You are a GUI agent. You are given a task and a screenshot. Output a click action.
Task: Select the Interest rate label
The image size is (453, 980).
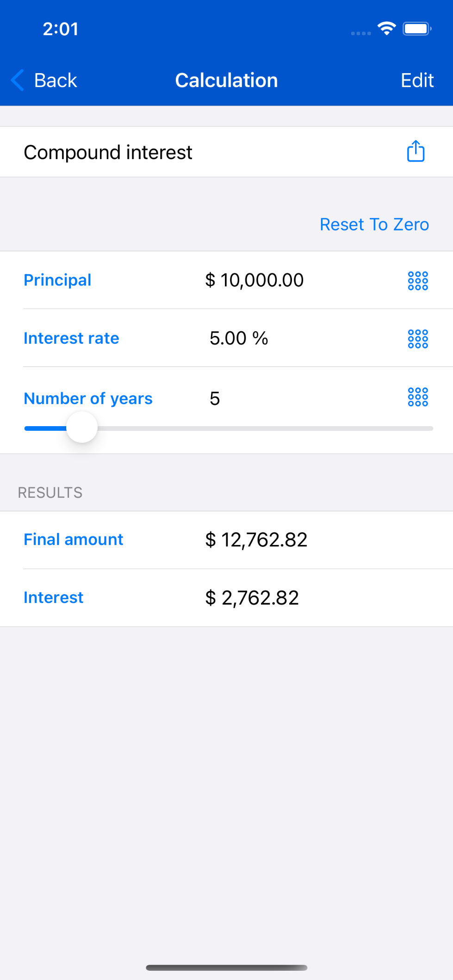point(71,338)
